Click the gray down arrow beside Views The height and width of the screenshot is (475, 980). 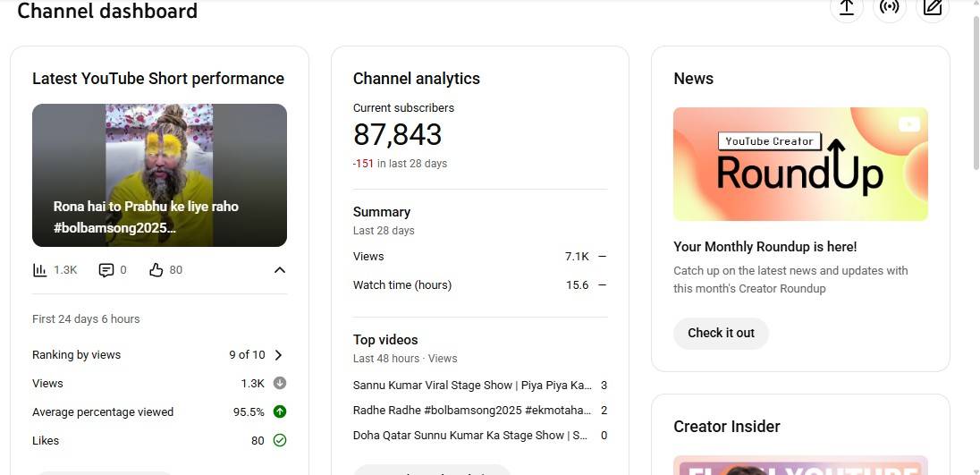[x=280, y=384]
